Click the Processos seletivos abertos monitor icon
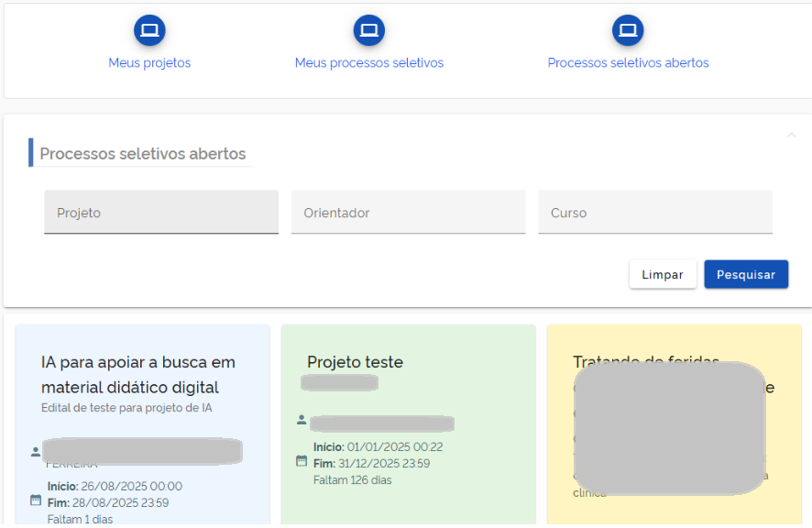This screenshot has height=528, width=812. pyautogui.click(x=628, y=29)
